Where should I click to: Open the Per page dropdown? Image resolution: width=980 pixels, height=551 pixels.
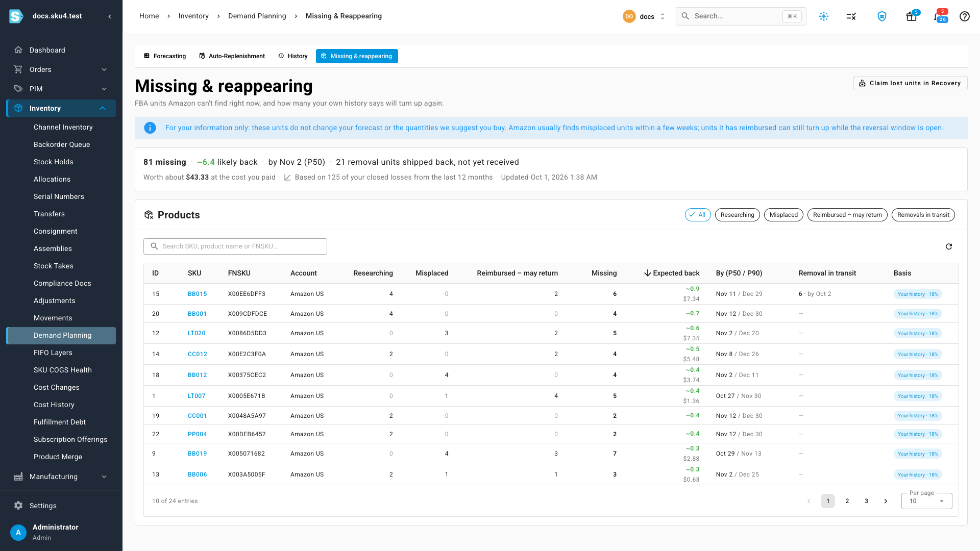tap(926, 501)
